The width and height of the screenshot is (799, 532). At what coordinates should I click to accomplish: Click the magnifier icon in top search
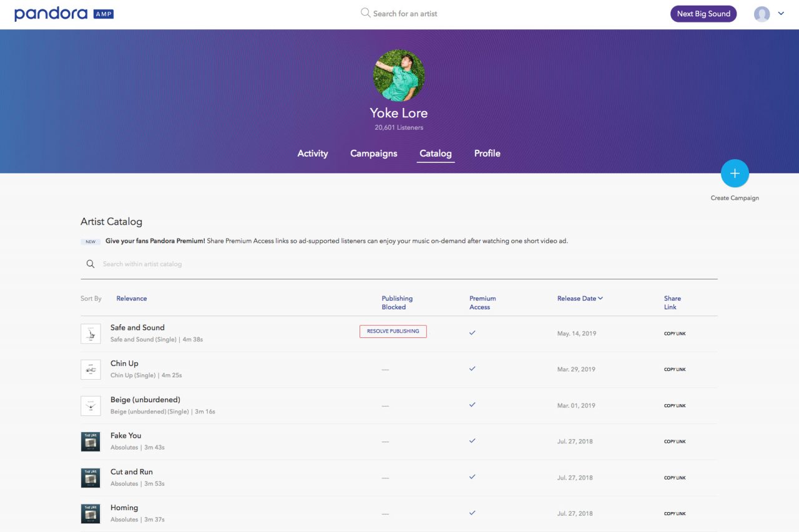tap(365, 13)
